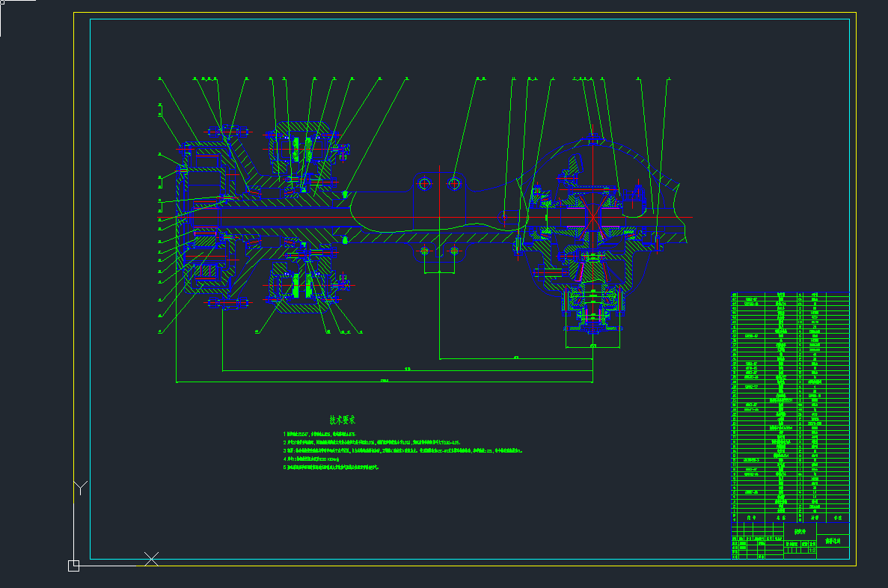Screen dimensions: 888x588
Task: Click the 1:2 scale cell in title block
Action: 812,550
